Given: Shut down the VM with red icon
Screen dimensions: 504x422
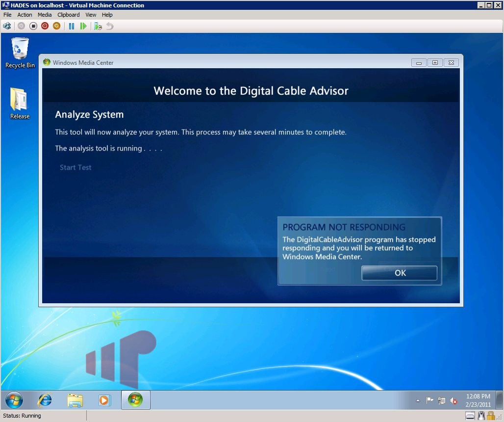Looking at the screenshot, I should (x=45, y=26).
